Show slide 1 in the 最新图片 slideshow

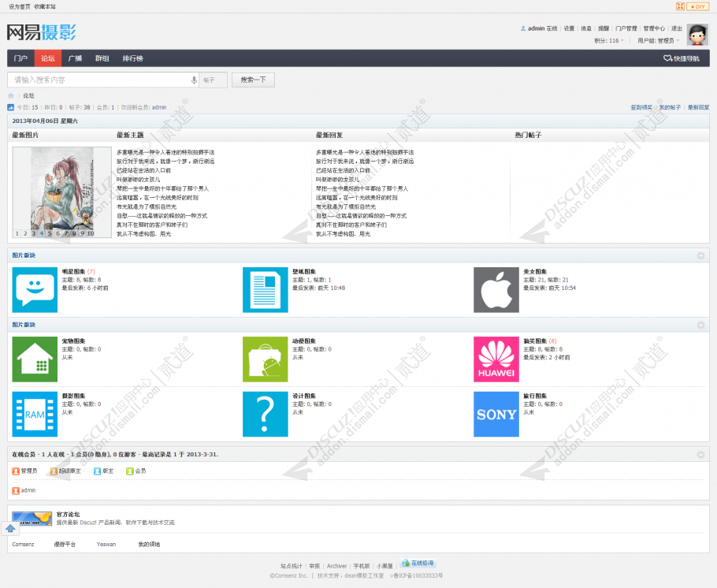pyautogui.click(x=17, y=234)
